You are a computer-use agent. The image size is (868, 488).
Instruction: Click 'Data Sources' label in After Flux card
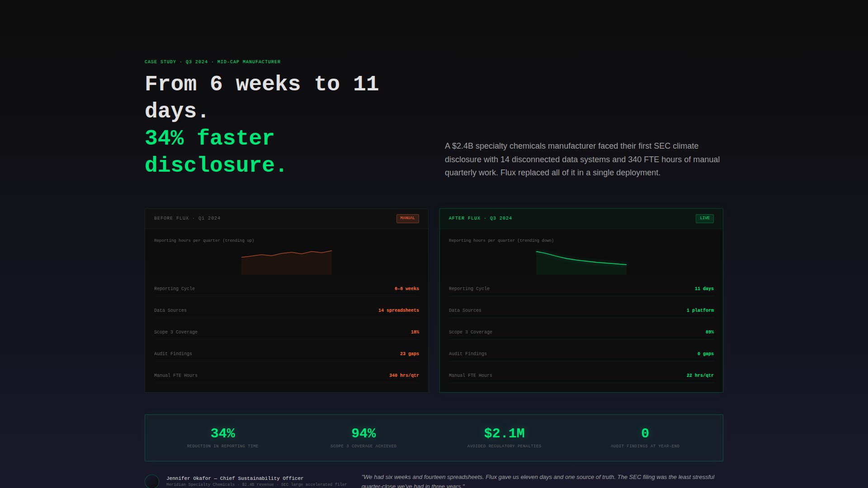click(x=465, y=310)
